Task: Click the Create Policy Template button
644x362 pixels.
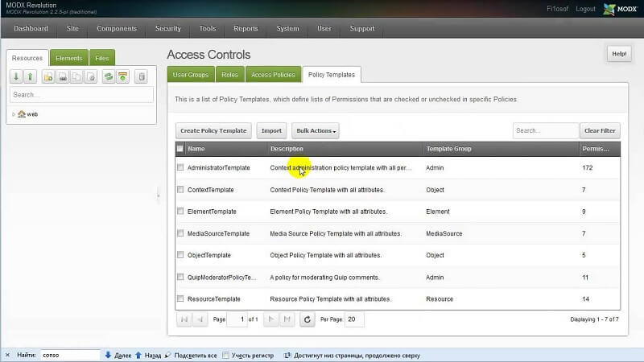Action: [x=213, y=130]
